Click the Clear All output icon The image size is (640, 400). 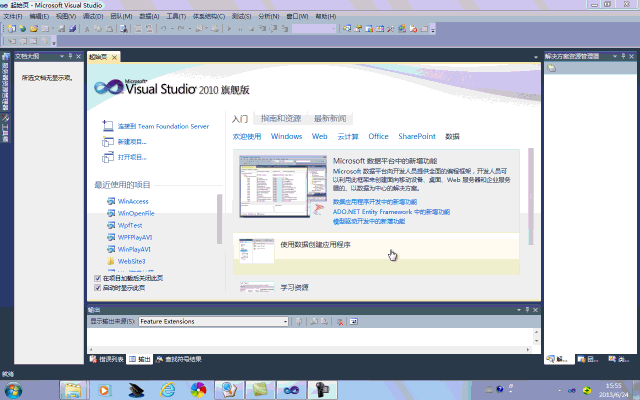pyautogui.click(x=340, y=322)
